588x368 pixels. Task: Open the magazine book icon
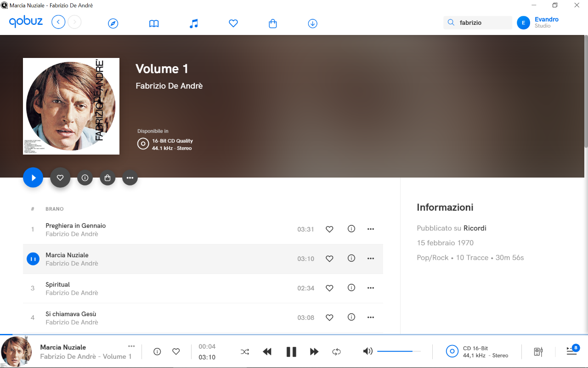pyautogui.click(x=154, y=23)
